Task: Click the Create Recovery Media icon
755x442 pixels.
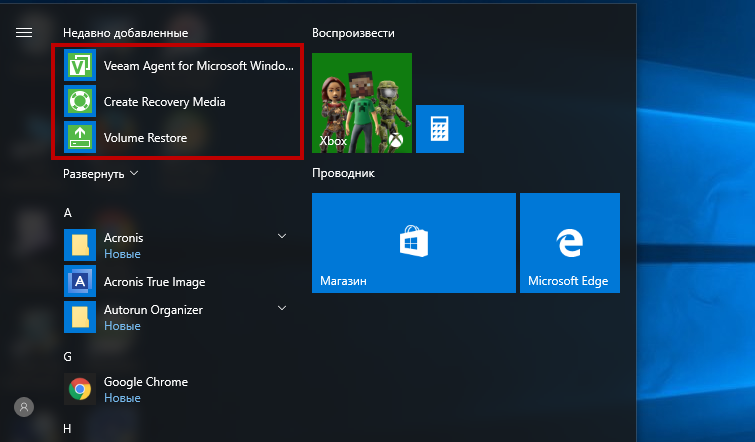Action: click(x=80, y=101)
